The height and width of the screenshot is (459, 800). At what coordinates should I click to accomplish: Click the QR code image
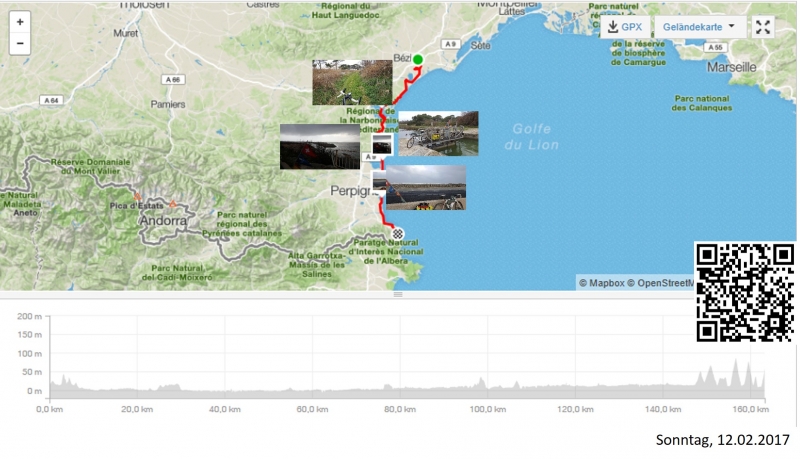(x=745, y=292)
